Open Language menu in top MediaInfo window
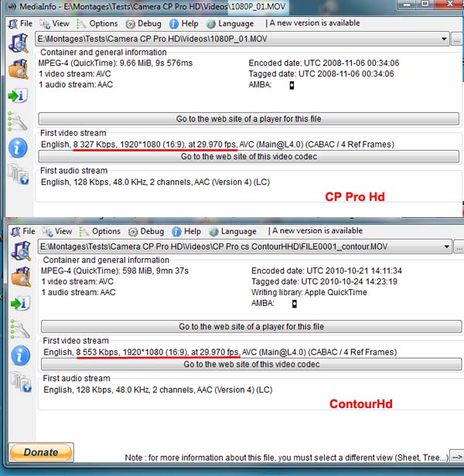 pos(230,24)
